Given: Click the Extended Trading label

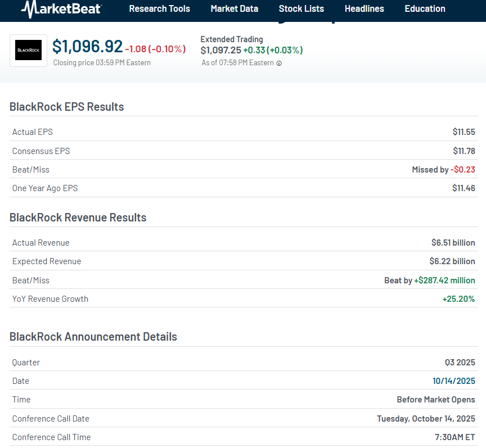Looking at the screenshot, I should (x=232, y=39).
